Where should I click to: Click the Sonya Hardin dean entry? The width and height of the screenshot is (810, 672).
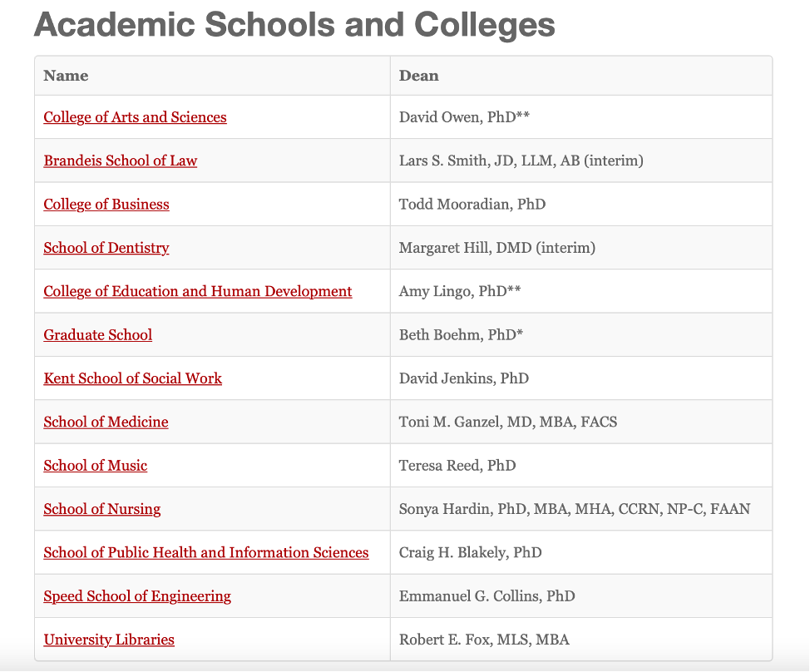pyautogui.click(x=574, y=509)
